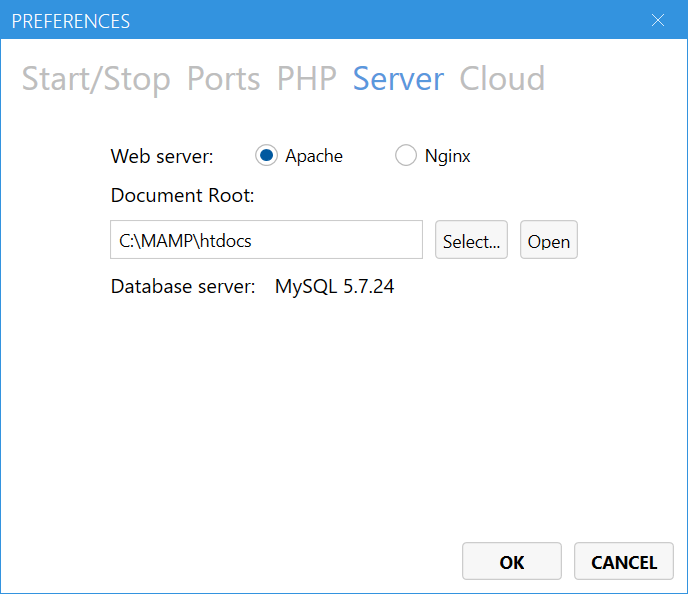This screenshot has height=594, width=688.
Task: Close the Preferences window with X
Action: click(x=658, y=20)
